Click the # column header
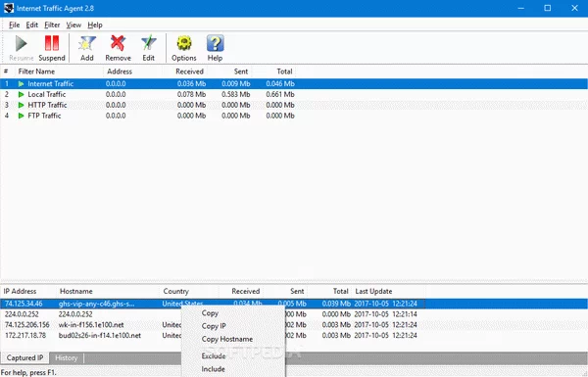588x377 pixels. click(x=6, y=71)
